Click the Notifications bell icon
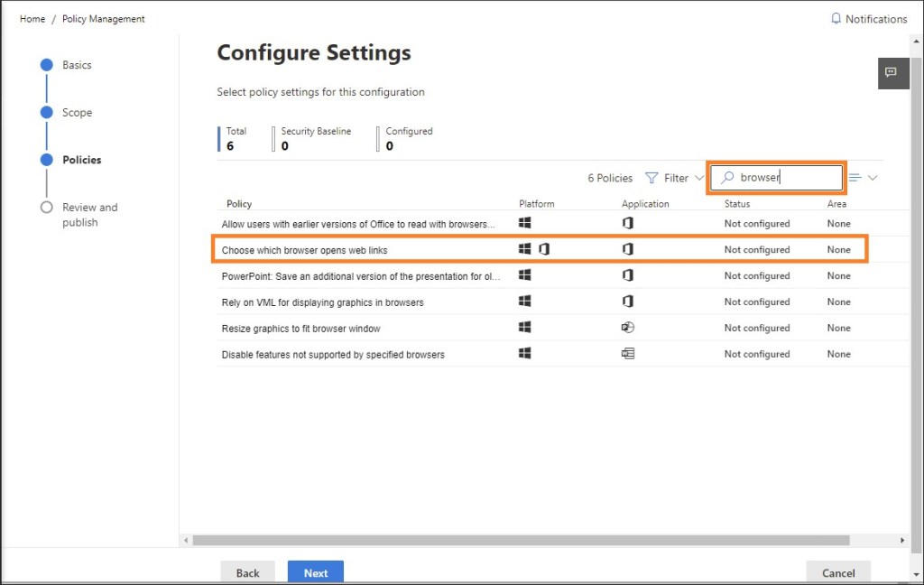924x585 pixels. click(x=836, y=18)
